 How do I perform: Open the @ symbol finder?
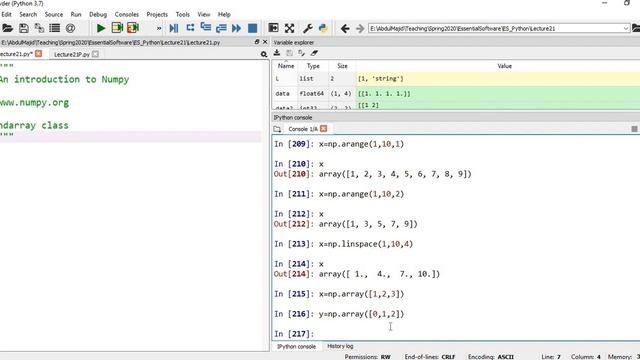pos(70,28)
